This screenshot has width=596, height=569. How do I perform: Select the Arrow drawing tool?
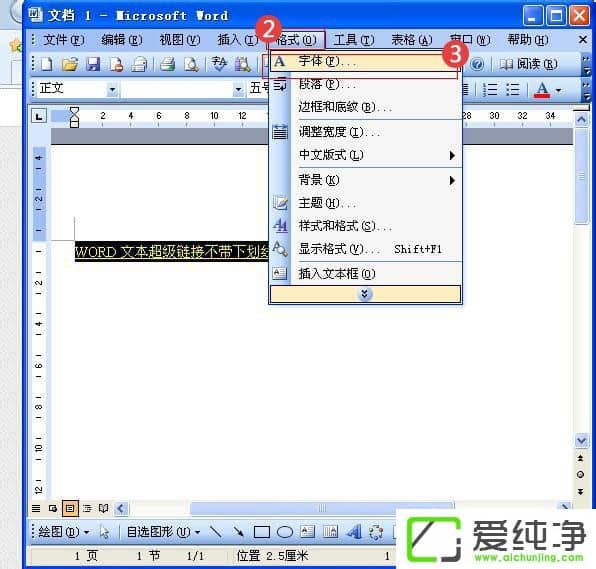pyautogui.click(x=239, y=532)
